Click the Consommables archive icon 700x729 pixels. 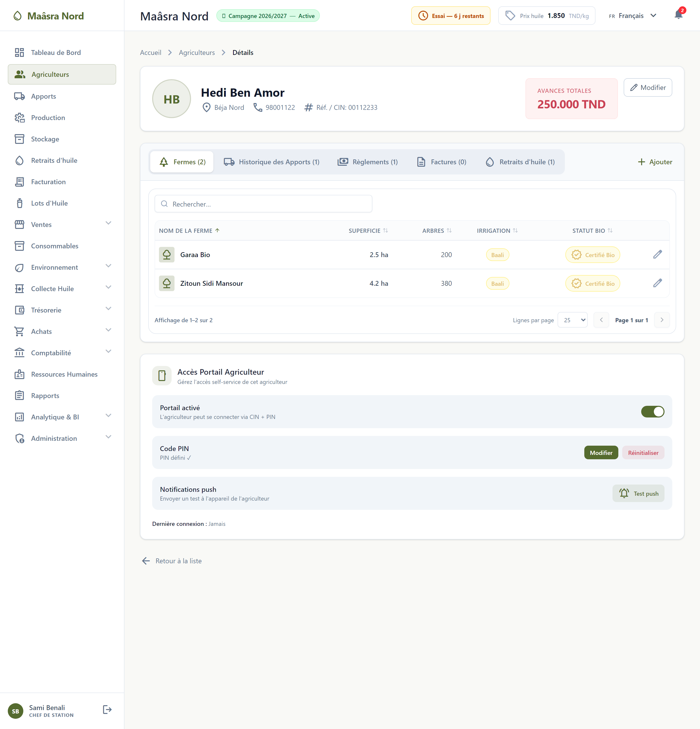point(19,246)
